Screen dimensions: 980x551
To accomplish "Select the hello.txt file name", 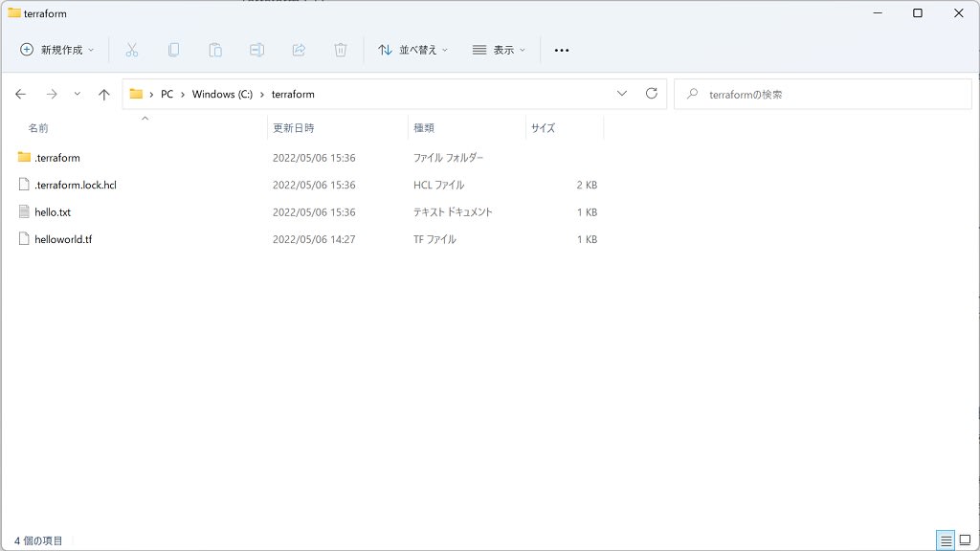I will [x=53, y=211].
